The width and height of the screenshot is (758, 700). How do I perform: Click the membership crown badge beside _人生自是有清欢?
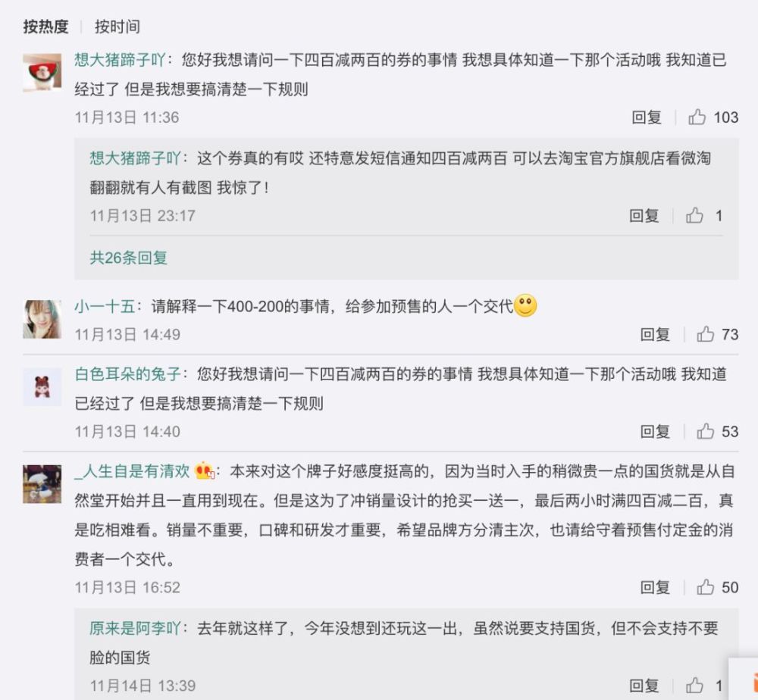204,470
